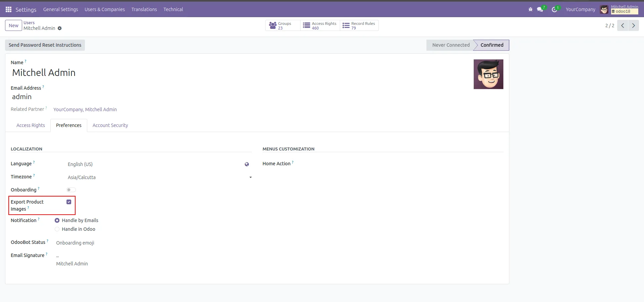Click the New button
Viewport: 644px width, 302px height.
(13, 26)
